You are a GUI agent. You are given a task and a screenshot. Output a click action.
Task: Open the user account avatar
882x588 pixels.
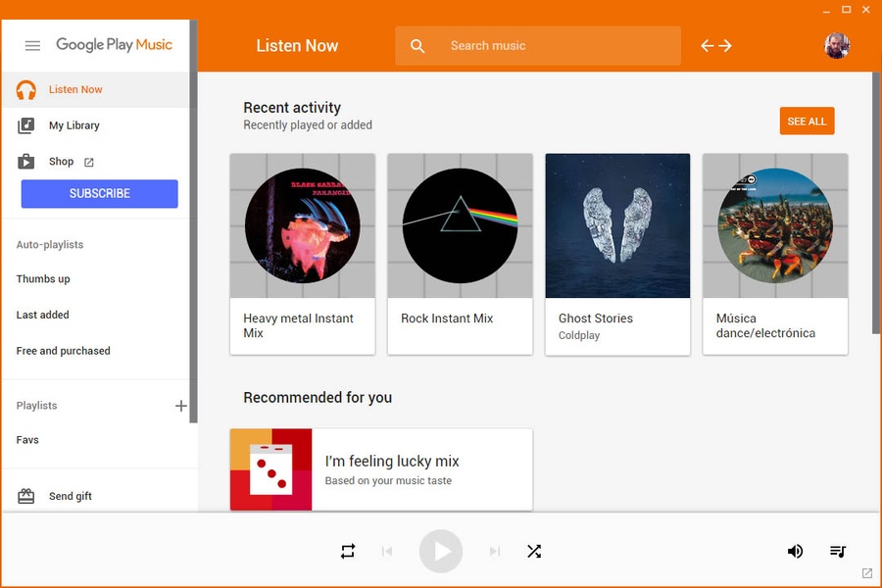837,46
